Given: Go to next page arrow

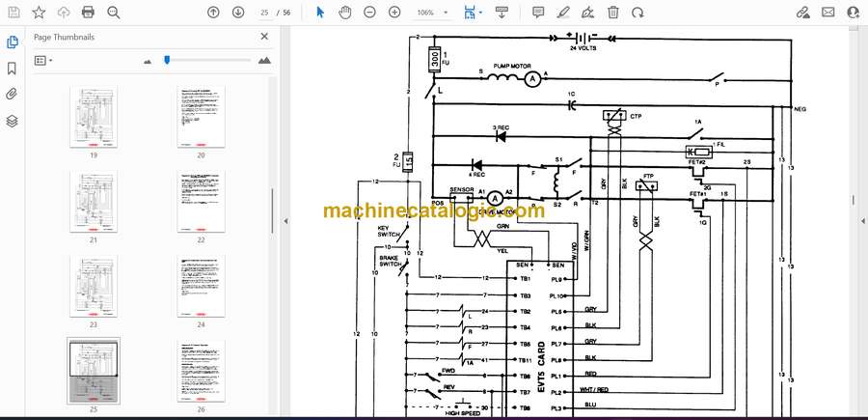Looking at the screenshot, I should tap(238, 13).
